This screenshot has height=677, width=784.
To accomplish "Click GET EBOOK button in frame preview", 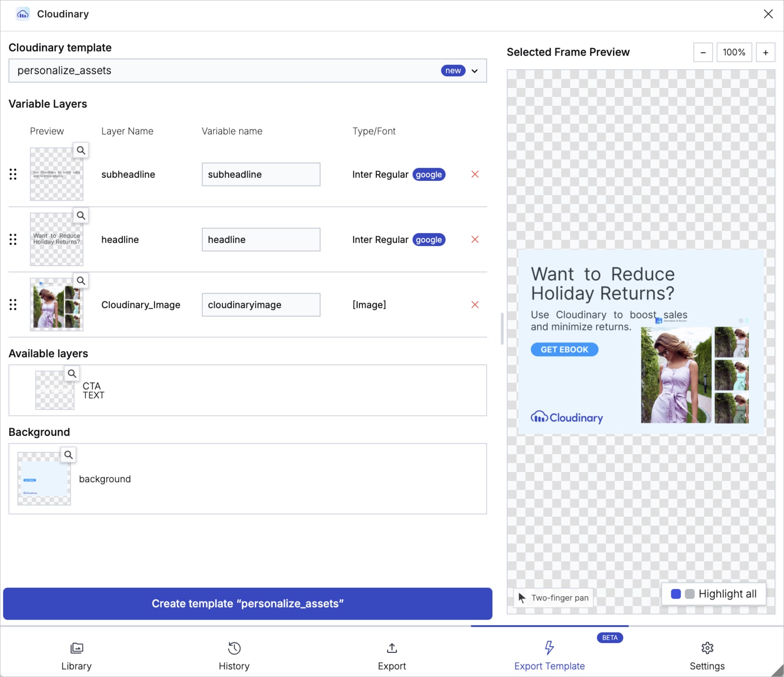I will (x=564, y=350).
